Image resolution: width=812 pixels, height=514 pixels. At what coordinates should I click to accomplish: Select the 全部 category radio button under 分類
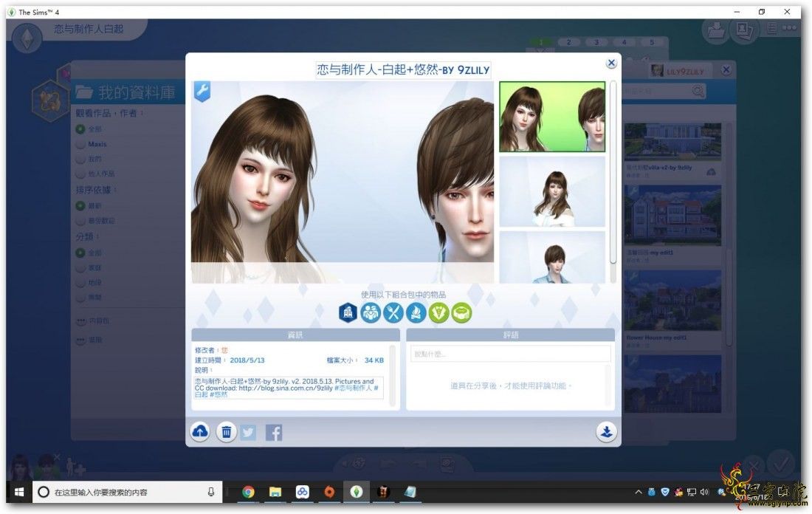pyautogui.click(x=80, y=253)
